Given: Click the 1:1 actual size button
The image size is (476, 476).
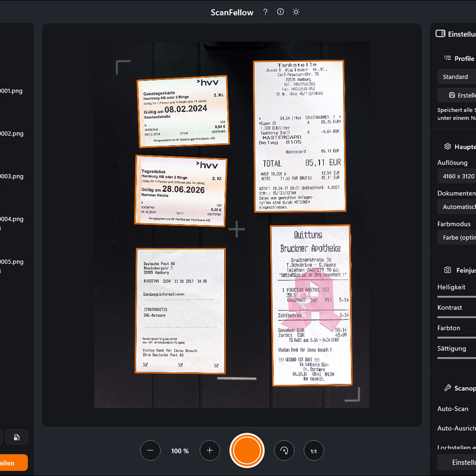Looking at the screenshot, I should click(314, 450).
